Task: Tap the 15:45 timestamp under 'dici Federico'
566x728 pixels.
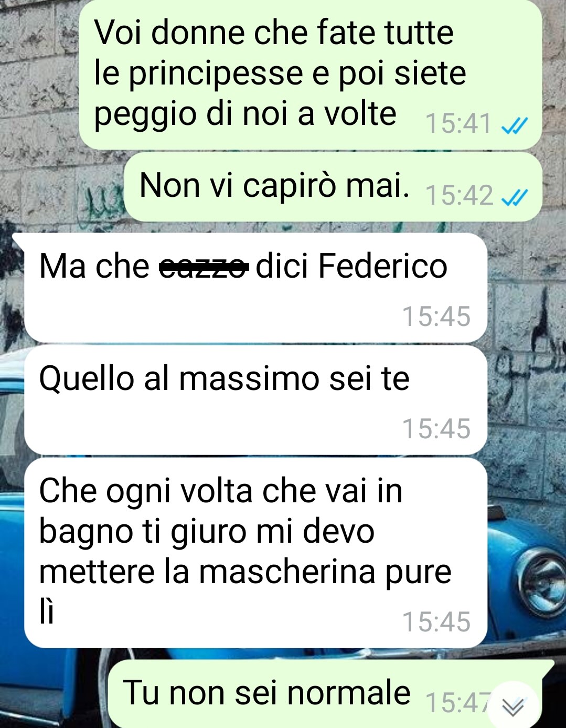Action: click(x=436, y=316)
